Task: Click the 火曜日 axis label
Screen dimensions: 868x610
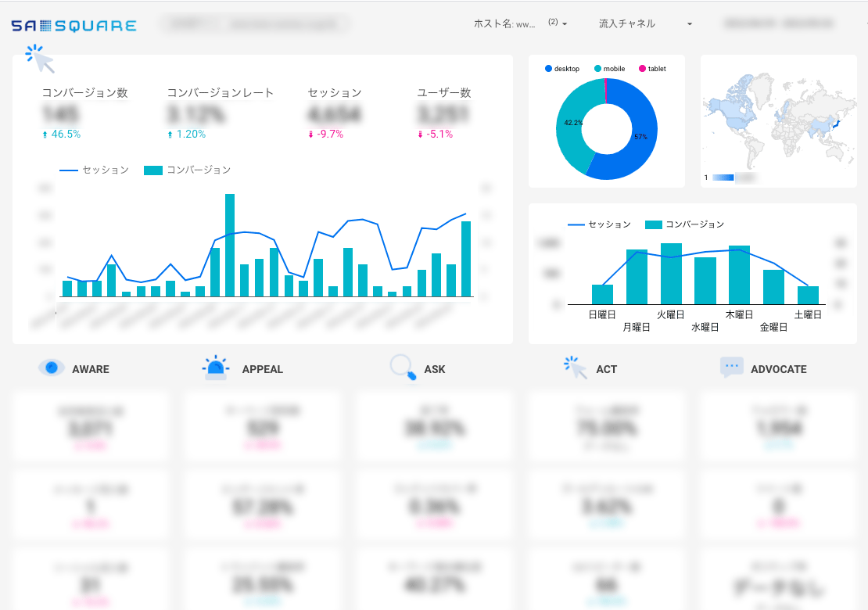Action: coord(670,314)
